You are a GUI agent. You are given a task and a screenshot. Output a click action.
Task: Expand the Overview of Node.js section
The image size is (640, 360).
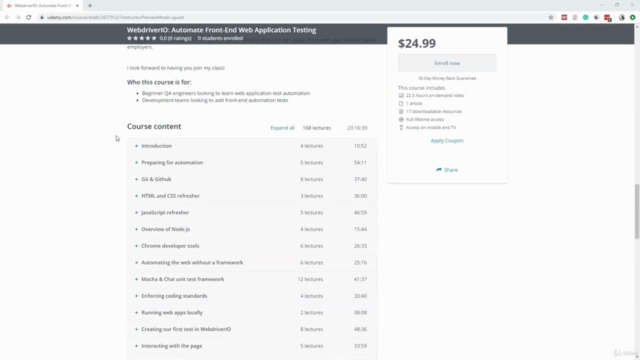(252, 229)
